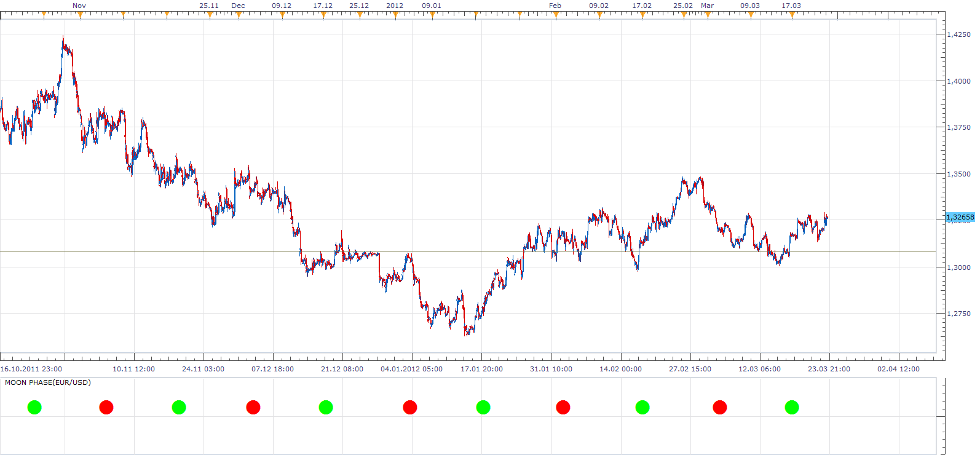Click the 25.02 date label at top

pos(683,6)
